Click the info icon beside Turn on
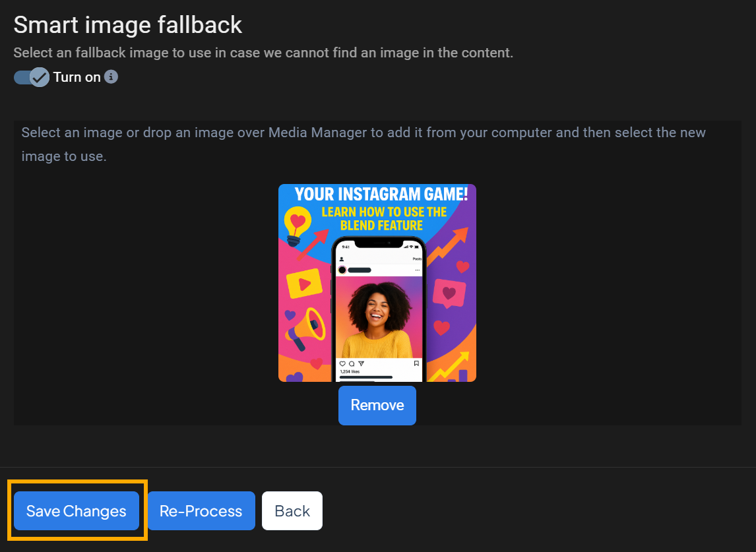Screen dimensions: 756x552 [111, 77]
